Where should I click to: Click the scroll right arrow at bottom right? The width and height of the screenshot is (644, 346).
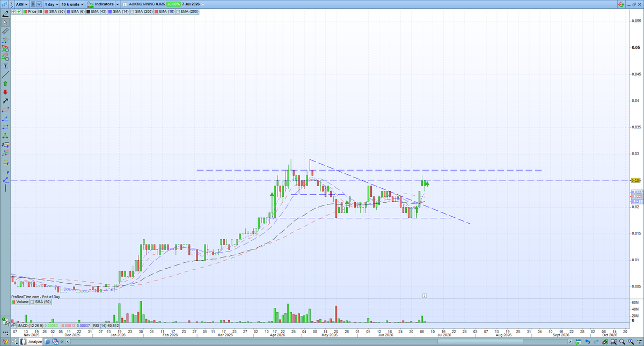[570, 342]
